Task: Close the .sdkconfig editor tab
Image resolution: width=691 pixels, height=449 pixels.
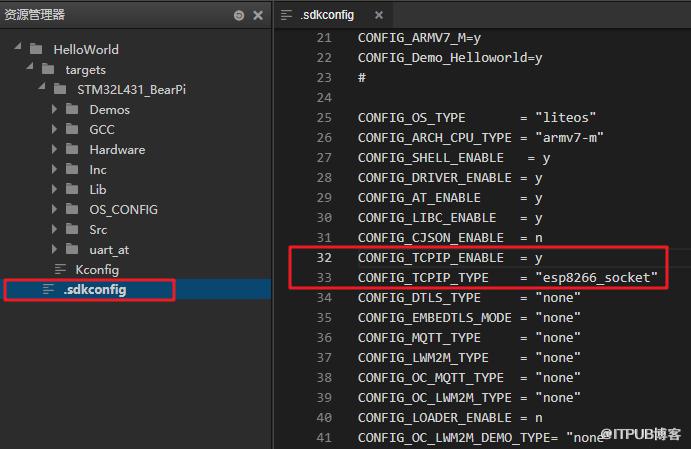Action: tap(379, 15)
